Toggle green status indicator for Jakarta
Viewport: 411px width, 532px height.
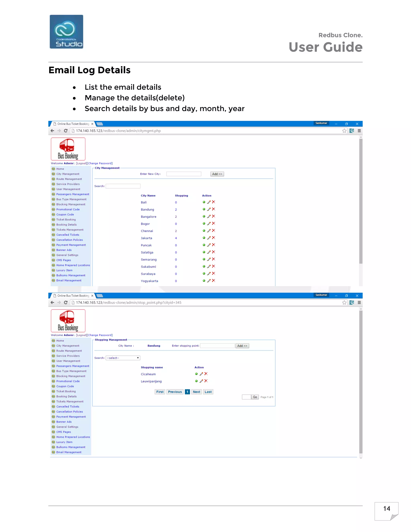pyautogui.click(x=204, y=238)
